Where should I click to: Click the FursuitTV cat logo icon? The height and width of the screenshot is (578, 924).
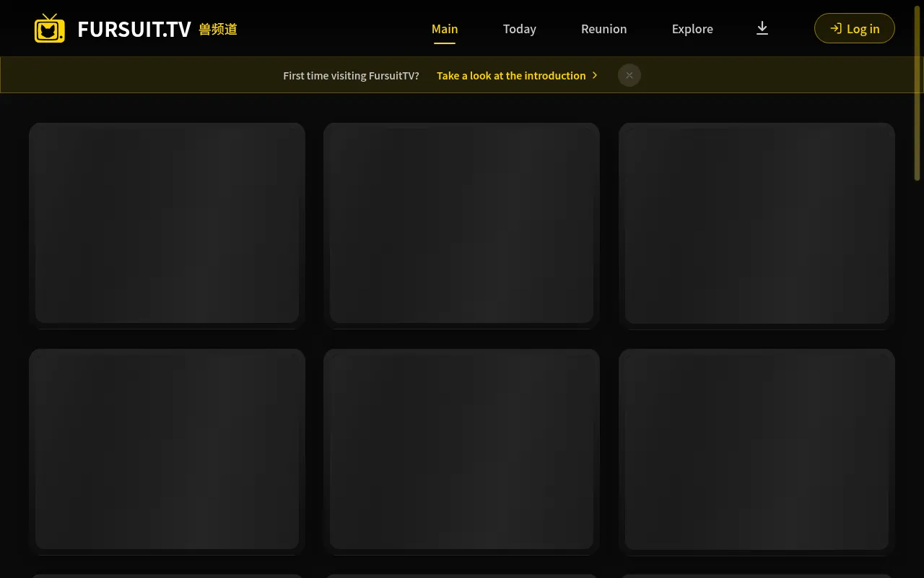pos(50,28)
